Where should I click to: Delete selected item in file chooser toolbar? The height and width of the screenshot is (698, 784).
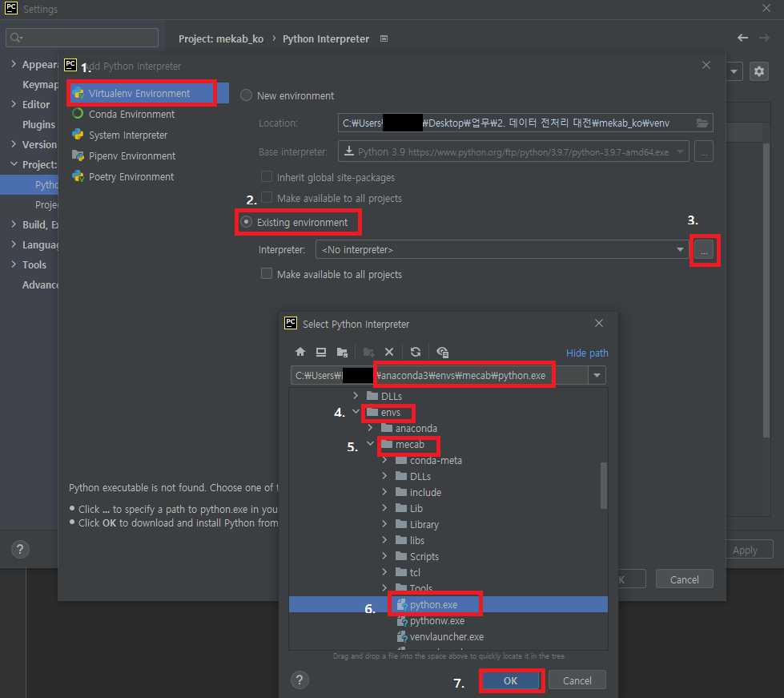[x=389, y=353]
